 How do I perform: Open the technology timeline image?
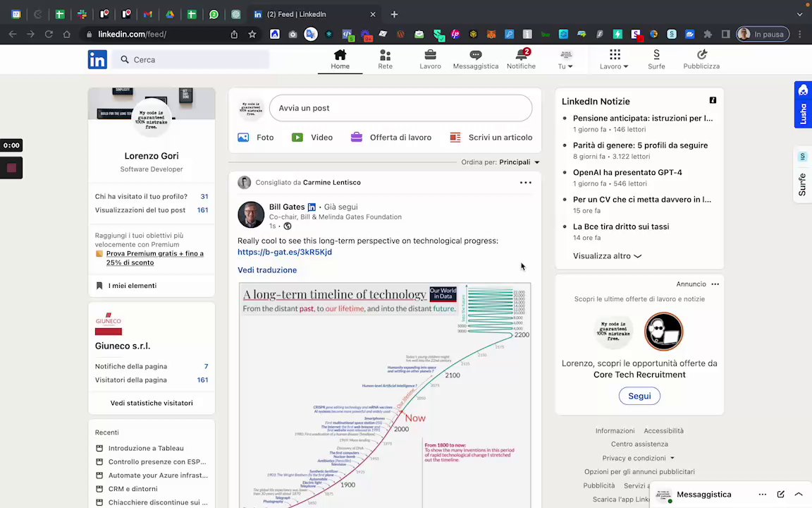[385, 395]
